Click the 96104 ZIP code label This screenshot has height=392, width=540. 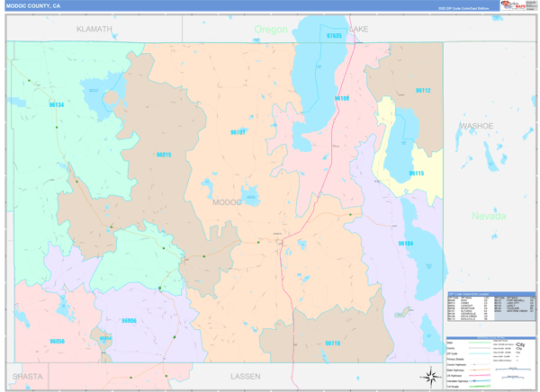pos(406,243)
